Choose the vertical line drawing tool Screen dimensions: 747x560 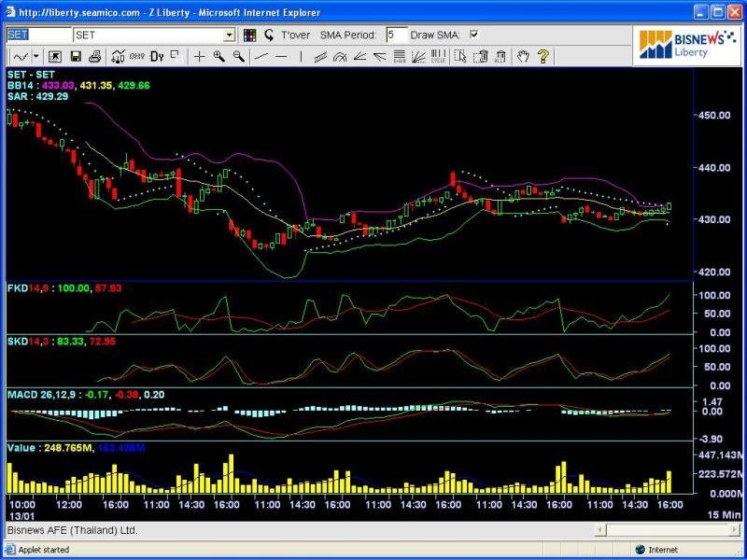301,57
